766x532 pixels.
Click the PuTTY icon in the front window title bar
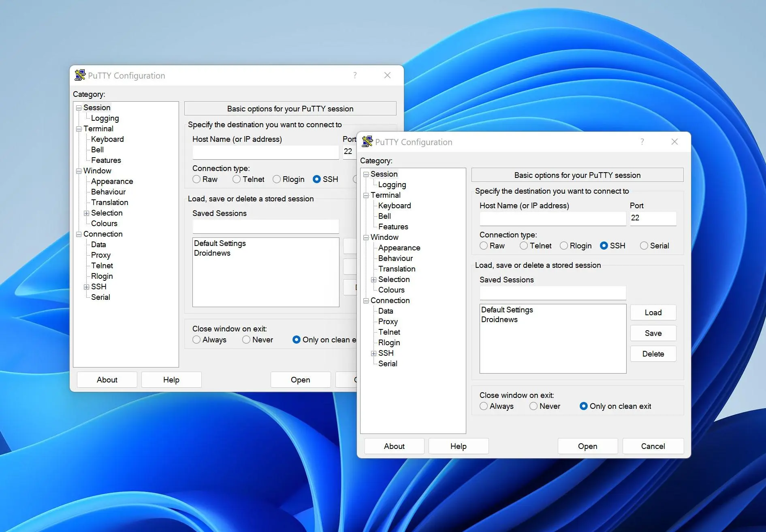[x=367, y=142]
